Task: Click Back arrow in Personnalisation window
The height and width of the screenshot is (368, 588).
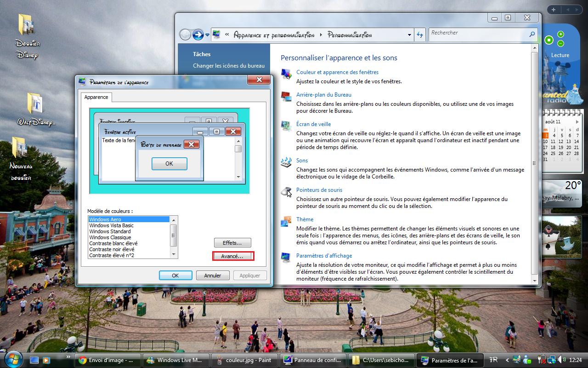Action: click(185, 34)
